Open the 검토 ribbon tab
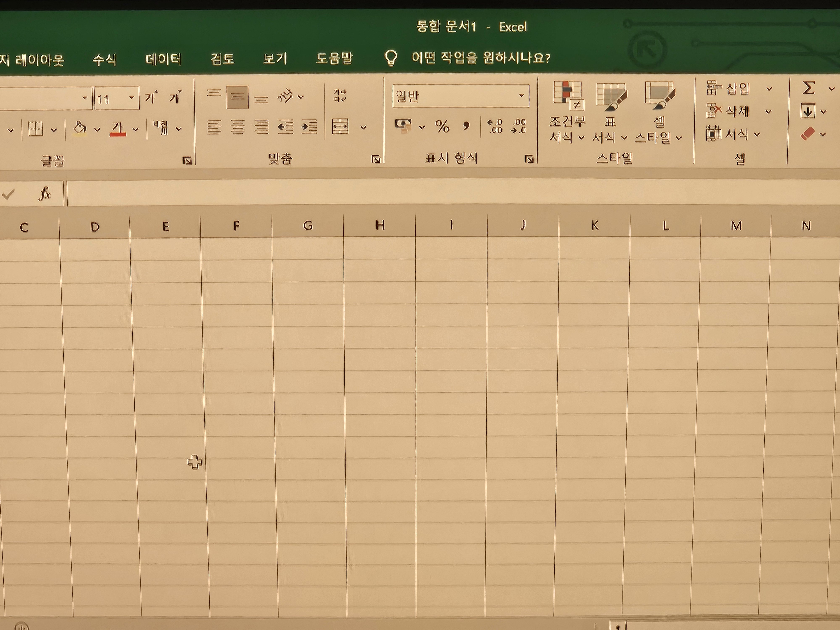The width and height of the screenshot is (840, 630). [x=223, y=59]
